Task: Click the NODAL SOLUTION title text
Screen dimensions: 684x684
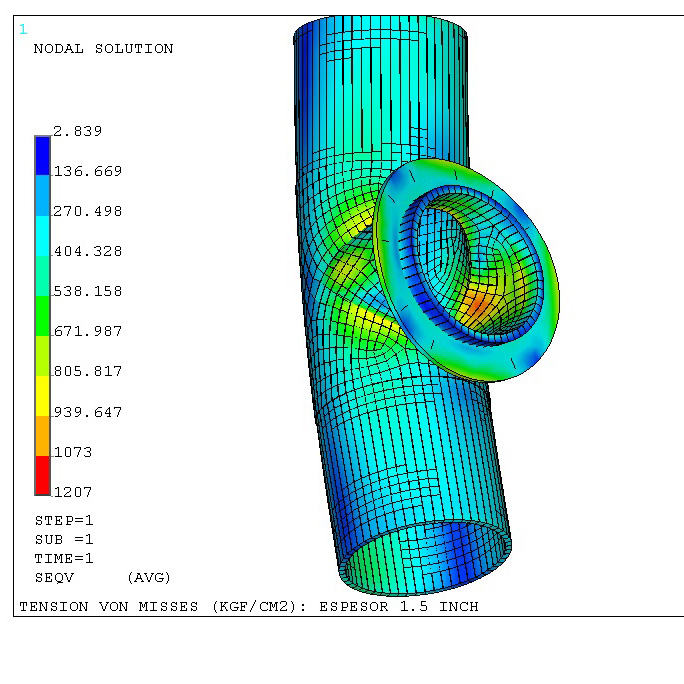Action: tap(103, 48)
